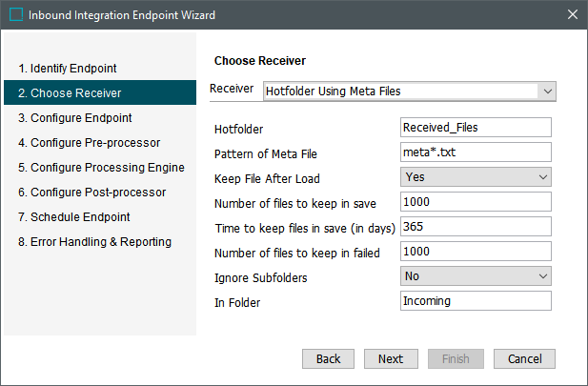The width and height of the screenshot is (588, 386).
Task: Open the Ignore Subfolders dropdown
Action: click(542, 276)
